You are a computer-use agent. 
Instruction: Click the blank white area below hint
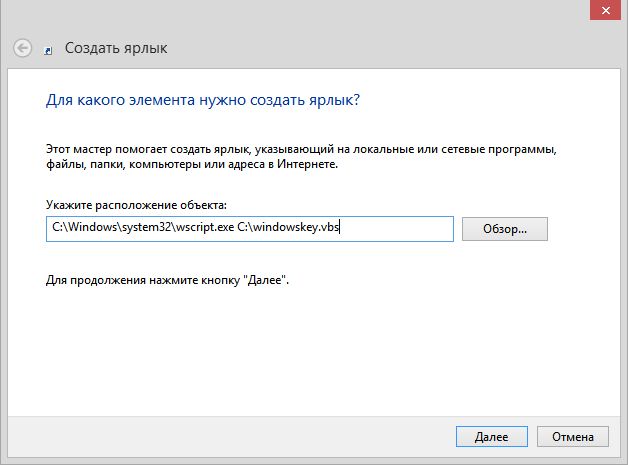[x=300, y=350]
